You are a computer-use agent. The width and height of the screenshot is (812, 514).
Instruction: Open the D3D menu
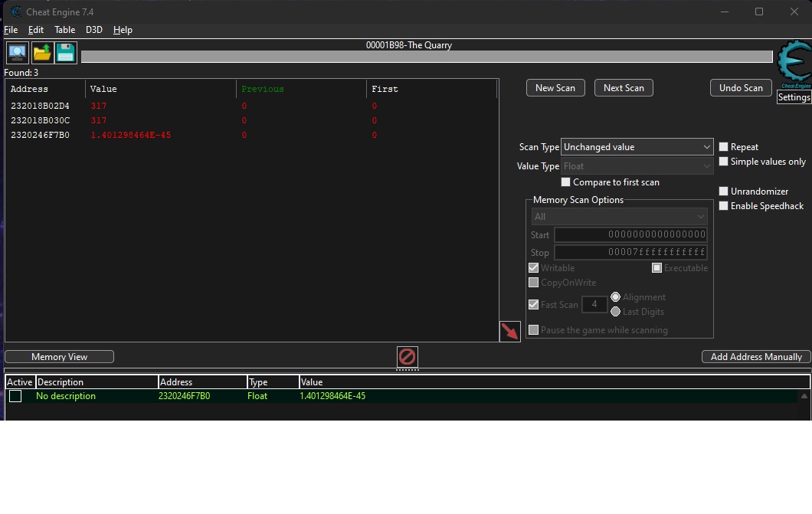pyautogui.click(x=93, y=30)
